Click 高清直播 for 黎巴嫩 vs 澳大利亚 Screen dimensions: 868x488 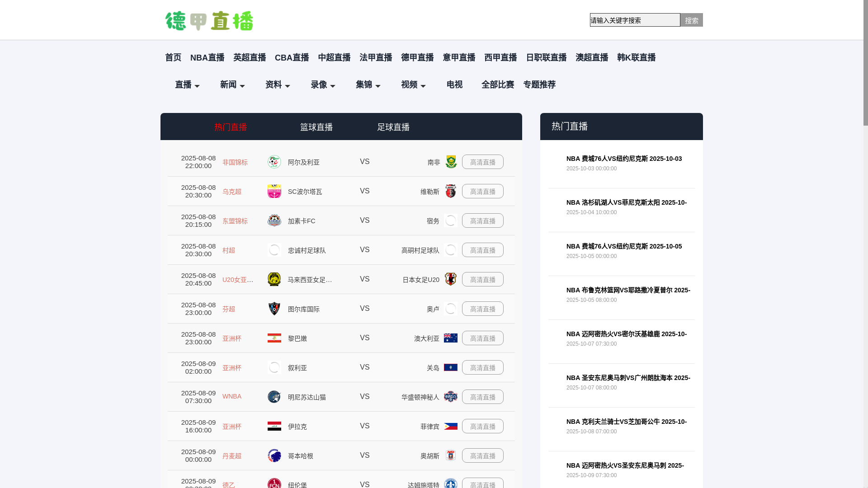pos(482,338)
